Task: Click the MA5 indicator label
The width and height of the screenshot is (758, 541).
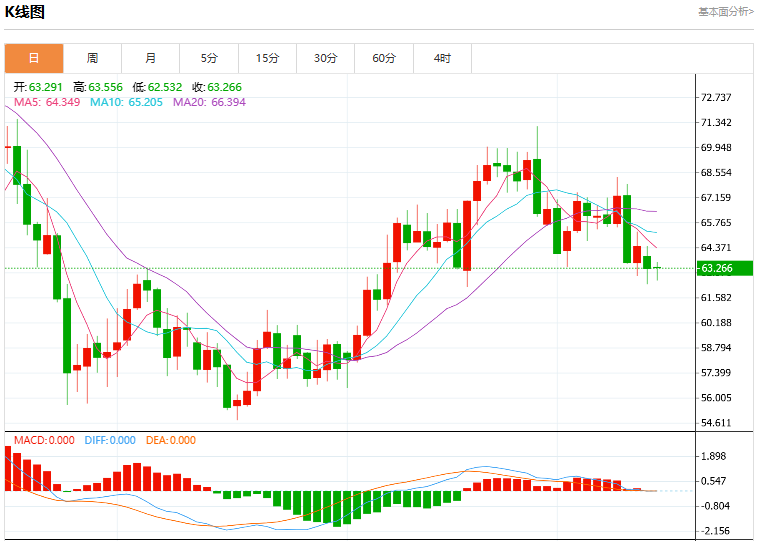Action: coord(47,102)
